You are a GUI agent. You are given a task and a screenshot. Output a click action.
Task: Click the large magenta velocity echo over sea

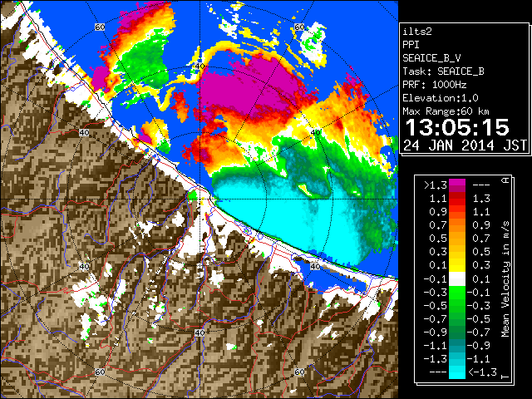click(x=251, y=86)
